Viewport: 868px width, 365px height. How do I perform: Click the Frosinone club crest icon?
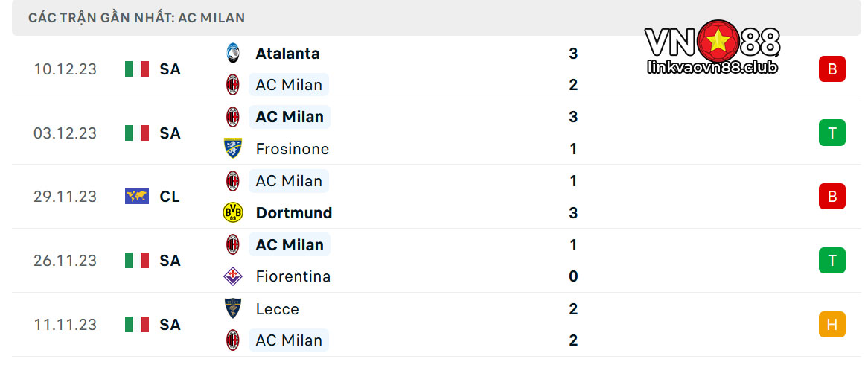232,148
